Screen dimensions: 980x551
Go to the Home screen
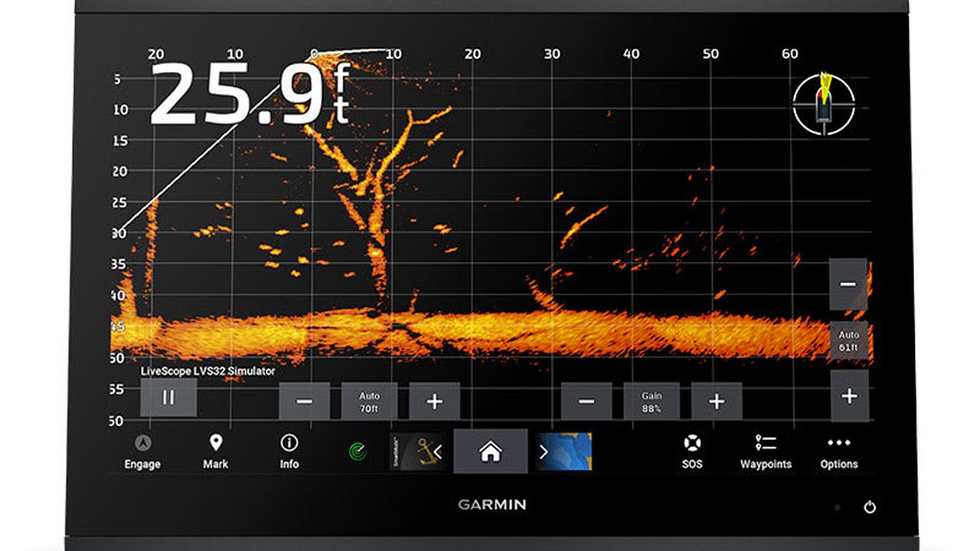tap(491, 452)
